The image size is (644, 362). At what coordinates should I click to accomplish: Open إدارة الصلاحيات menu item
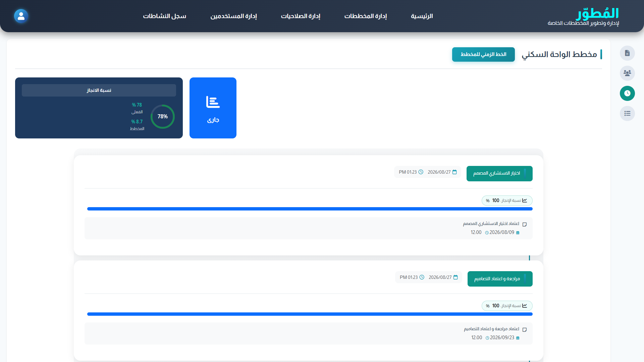pos(301,16)
